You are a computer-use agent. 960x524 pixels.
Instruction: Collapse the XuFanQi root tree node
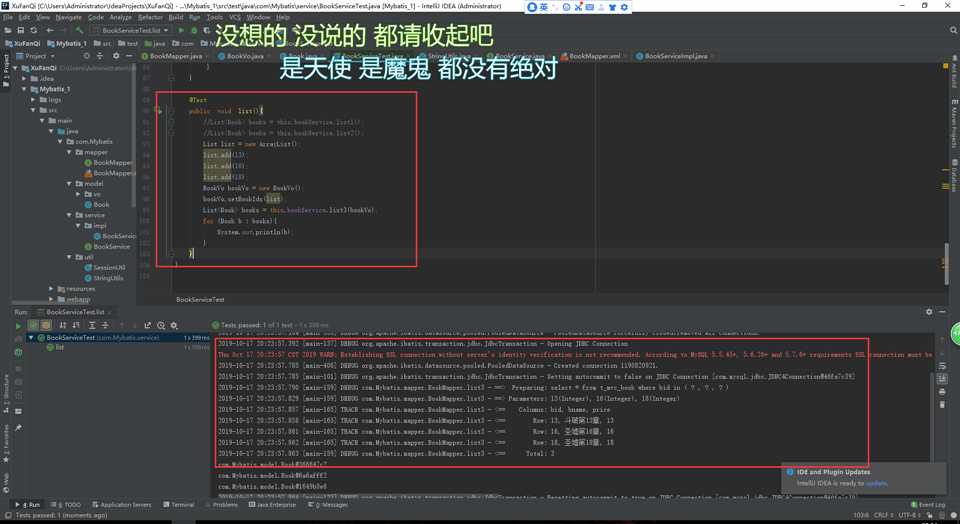(16, 68)
